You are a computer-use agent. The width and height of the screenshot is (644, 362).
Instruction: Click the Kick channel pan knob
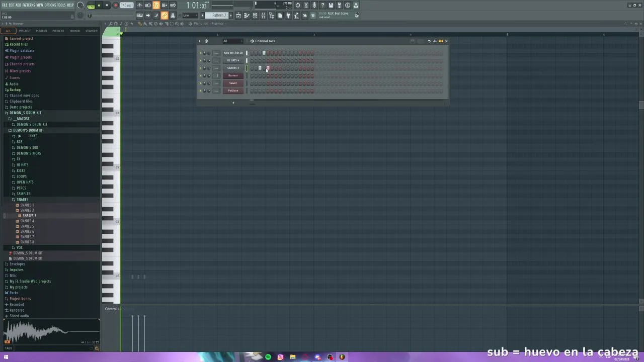pyautogui.click(x=204, y=53)
